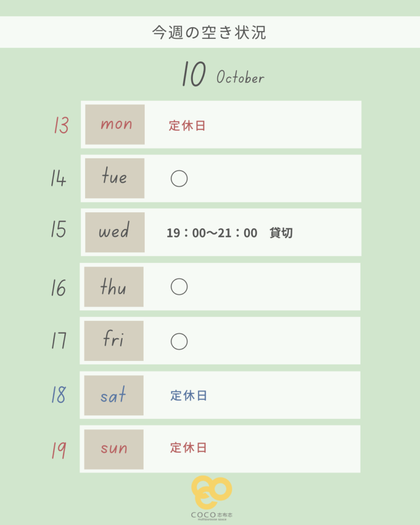Click Saturday's blue 定休日 text
The width and height of the screenshot is (420, 525).
coord(189,396)
